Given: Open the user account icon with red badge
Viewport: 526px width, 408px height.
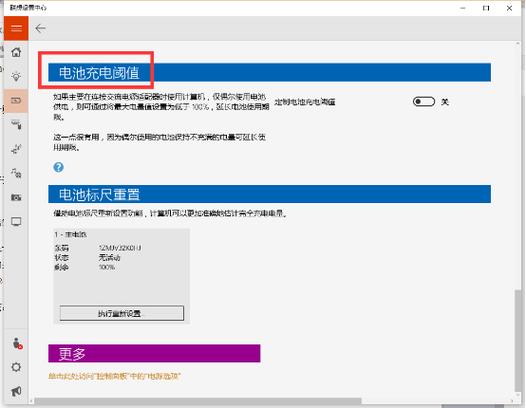Looking at the screenshot, I should [x=17, y=344].
